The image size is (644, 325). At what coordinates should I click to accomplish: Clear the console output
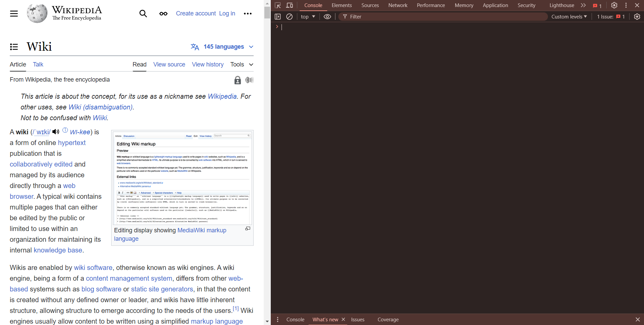(x=289, y=16)
